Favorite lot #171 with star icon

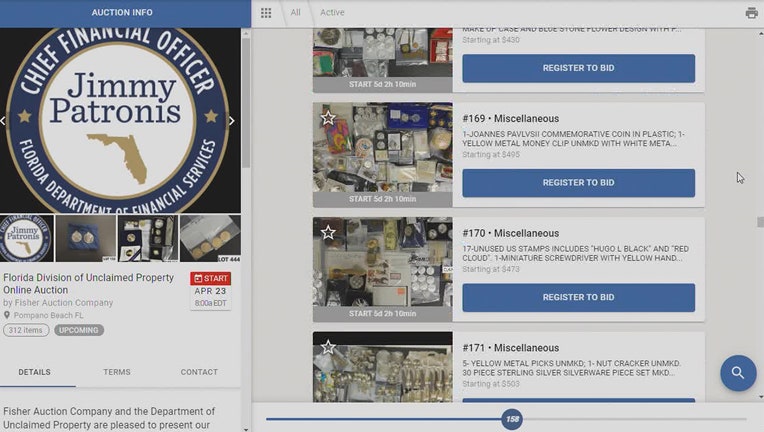coord(328,347)
